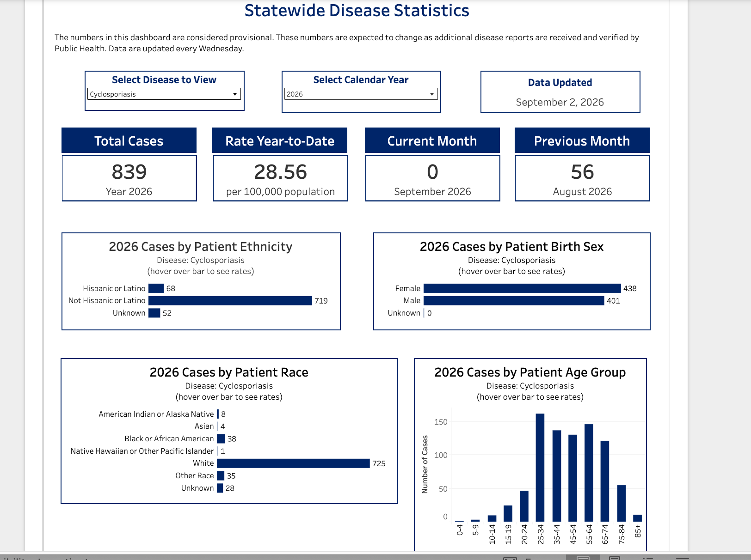This screenshot has height=560, width=751.
Task: Click the 0-4 age group axis label
Action: pos(460,530)
